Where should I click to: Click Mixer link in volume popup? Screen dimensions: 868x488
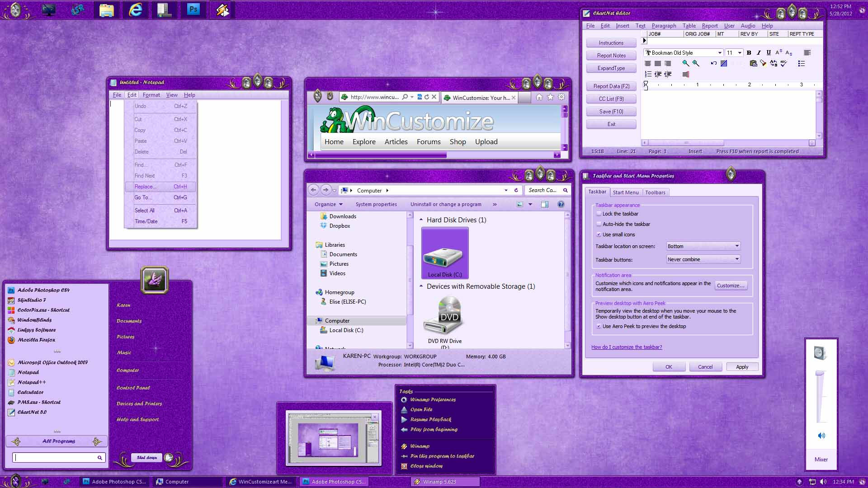(x=821, y=460)
